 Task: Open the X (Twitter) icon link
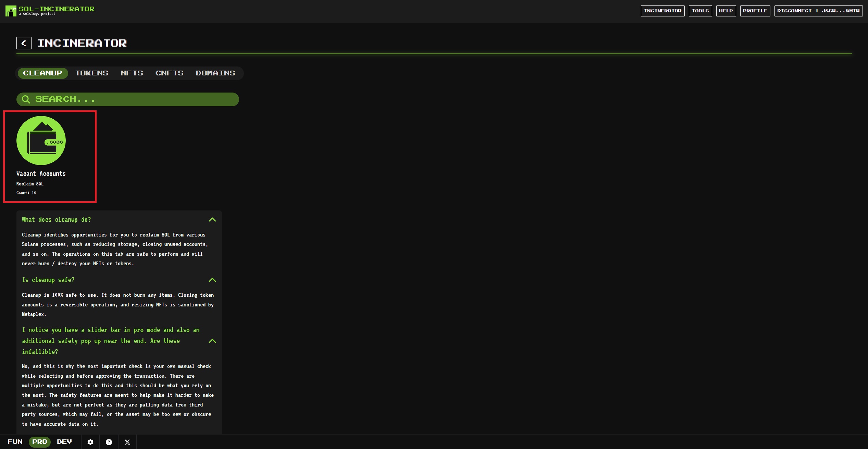tap(127, 442)
